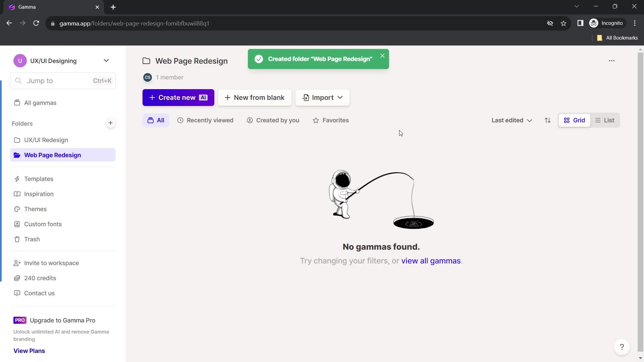The width and height of the screenshot is (644, 362).
Task: Click the Add new folder plus button
Action: [x=110, y=123]
